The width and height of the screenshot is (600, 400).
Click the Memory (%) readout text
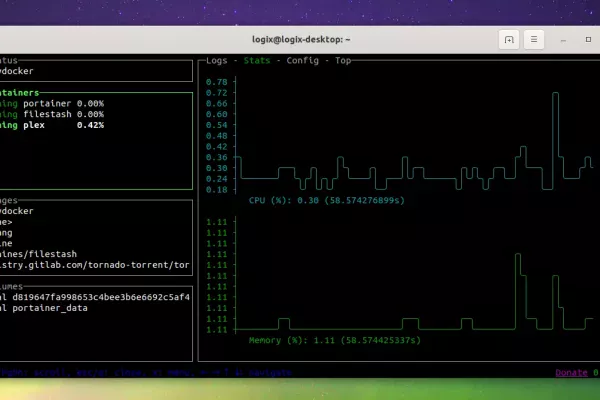[334, 340]
